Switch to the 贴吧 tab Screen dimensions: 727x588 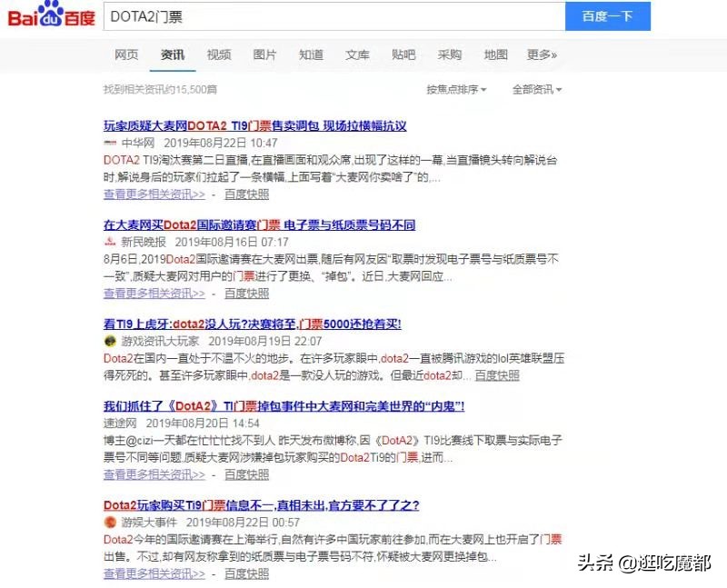[x=403, y=55]
